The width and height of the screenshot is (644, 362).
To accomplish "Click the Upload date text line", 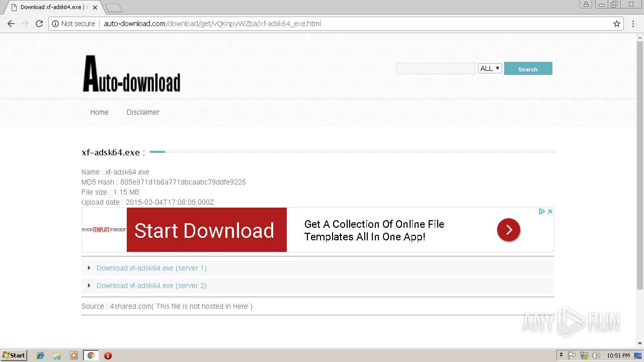I will 148,202.
